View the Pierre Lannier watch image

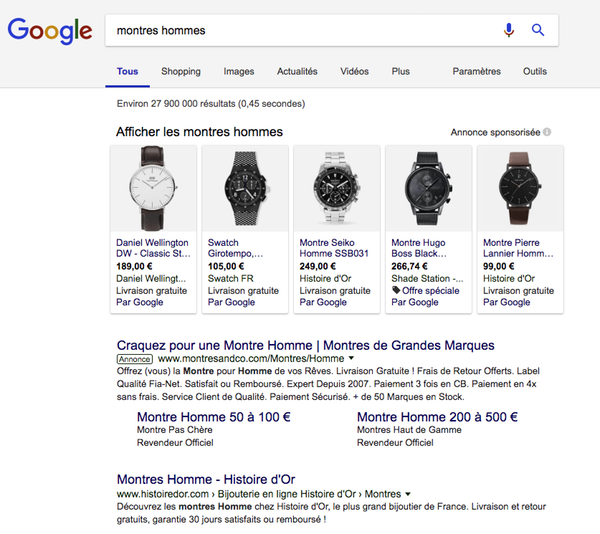(x=520, y=189)
